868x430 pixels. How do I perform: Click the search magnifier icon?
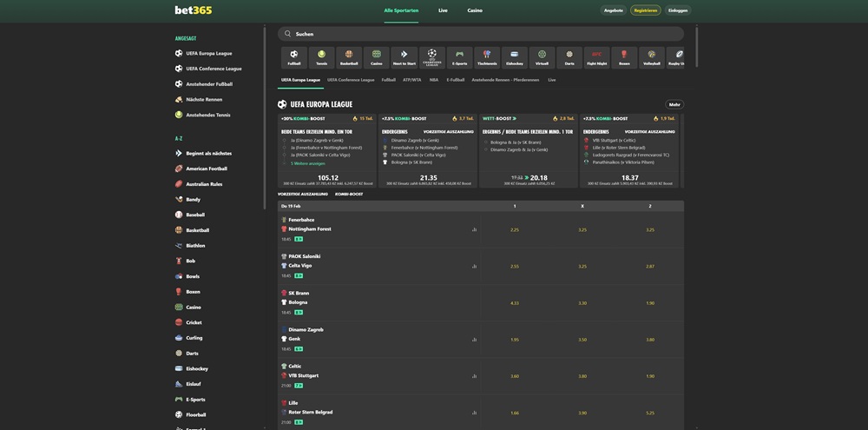point(288,34)
